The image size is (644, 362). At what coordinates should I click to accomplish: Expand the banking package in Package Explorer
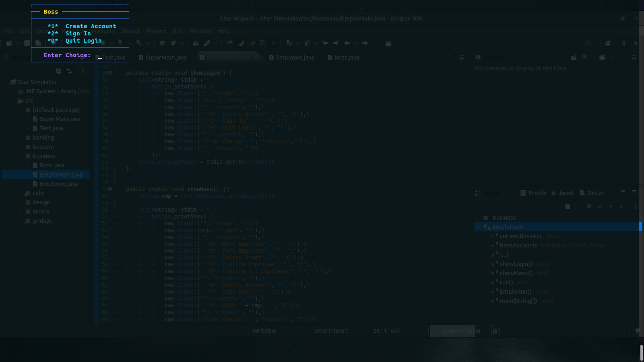click(21, 137)
